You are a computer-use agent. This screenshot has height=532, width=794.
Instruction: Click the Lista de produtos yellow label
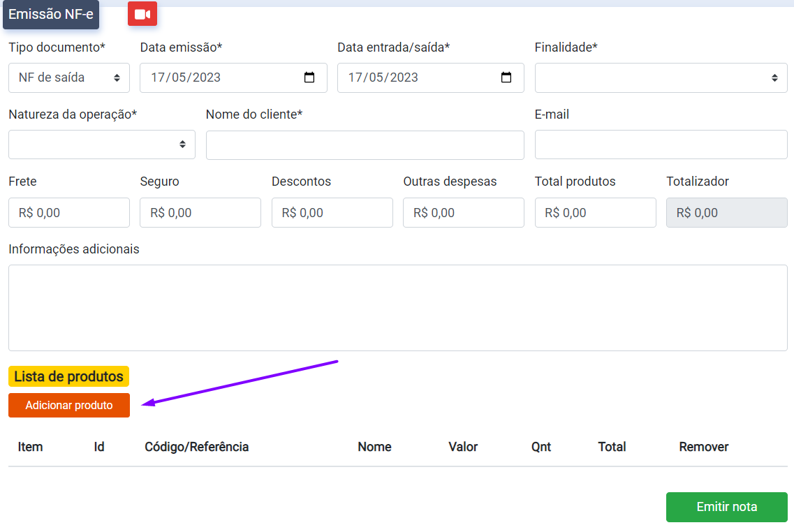pyautogui.click(x=68, y=376)
